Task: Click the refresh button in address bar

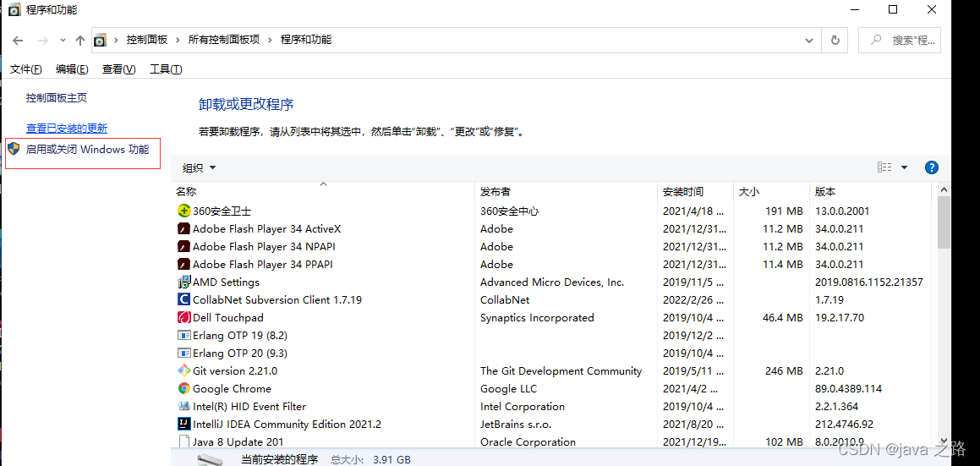Action: click(835, 40)
